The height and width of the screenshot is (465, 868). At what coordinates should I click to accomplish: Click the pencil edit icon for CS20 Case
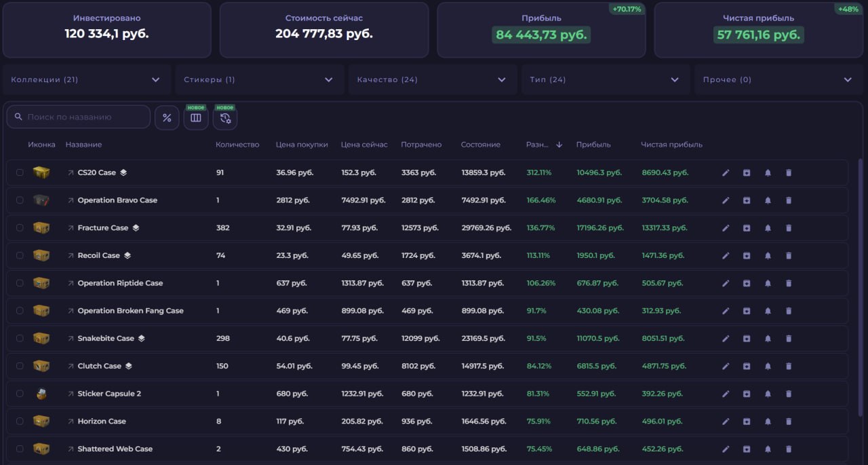point(726,173)
